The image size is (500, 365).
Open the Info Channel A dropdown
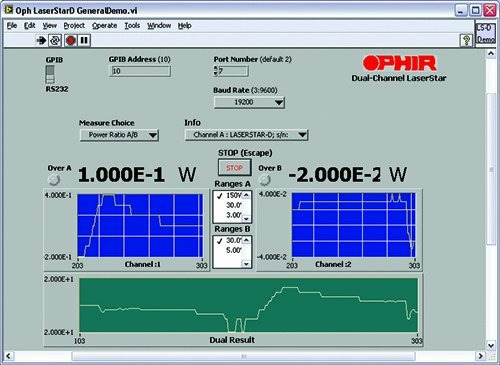pos(246,135)
